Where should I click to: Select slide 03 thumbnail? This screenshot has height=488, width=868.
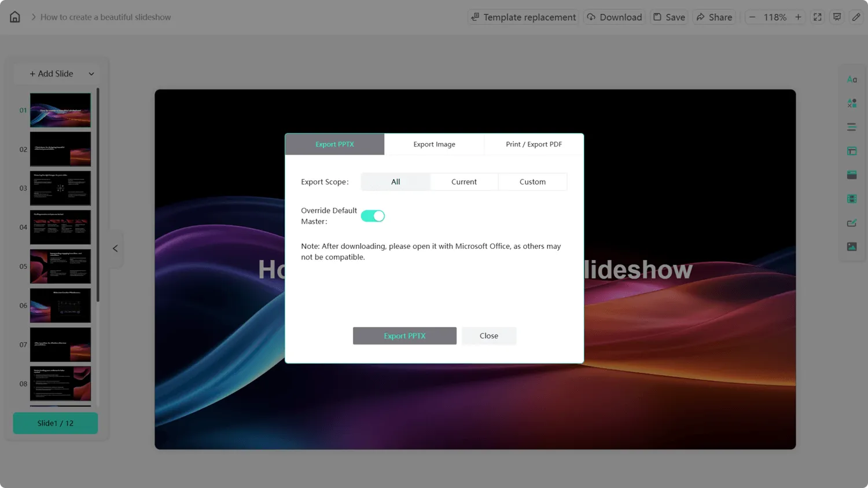pos(60,188)
